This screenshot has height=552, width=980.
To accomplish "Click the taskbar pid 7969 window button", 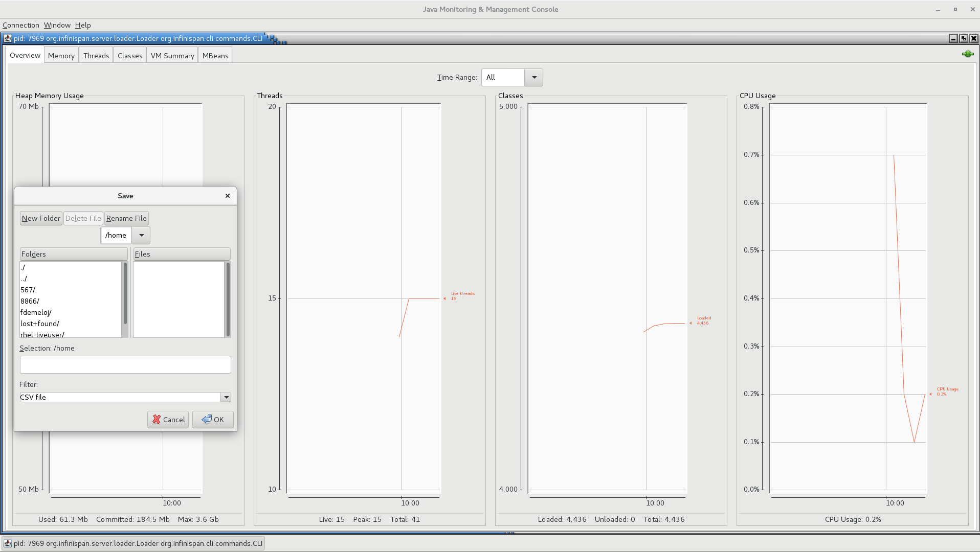I will pyautogui.click(x=133, y=543).
